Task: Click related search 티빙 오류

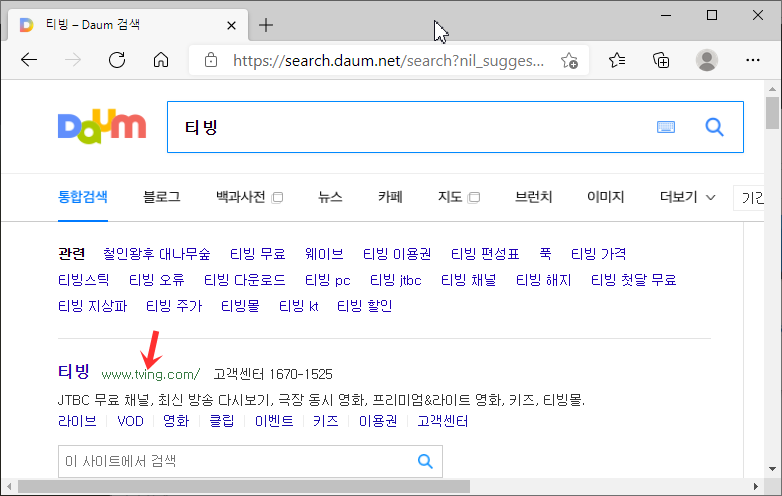Action: tap(157, 280)
